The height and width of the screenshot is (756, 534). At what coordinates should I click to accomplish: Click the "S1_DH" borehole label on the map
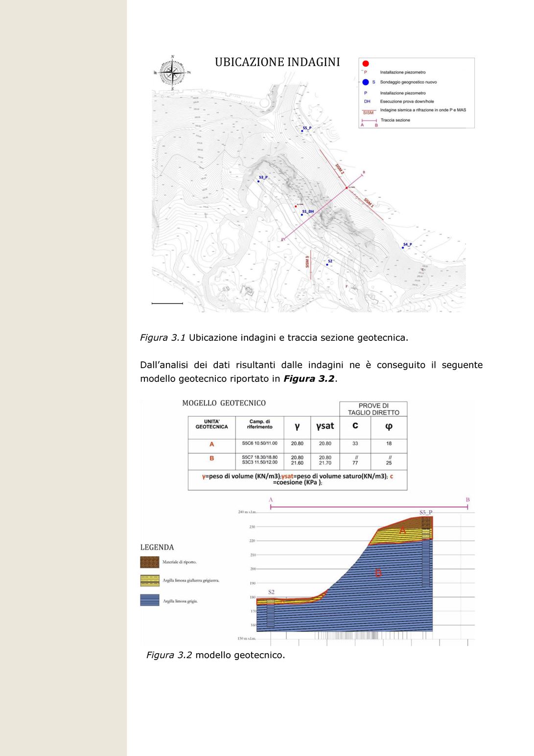[308, 212]
